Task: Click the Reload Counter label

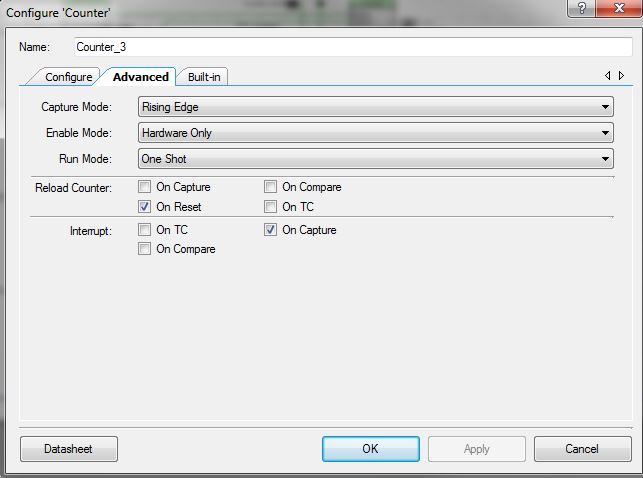Action: [73, 188]
